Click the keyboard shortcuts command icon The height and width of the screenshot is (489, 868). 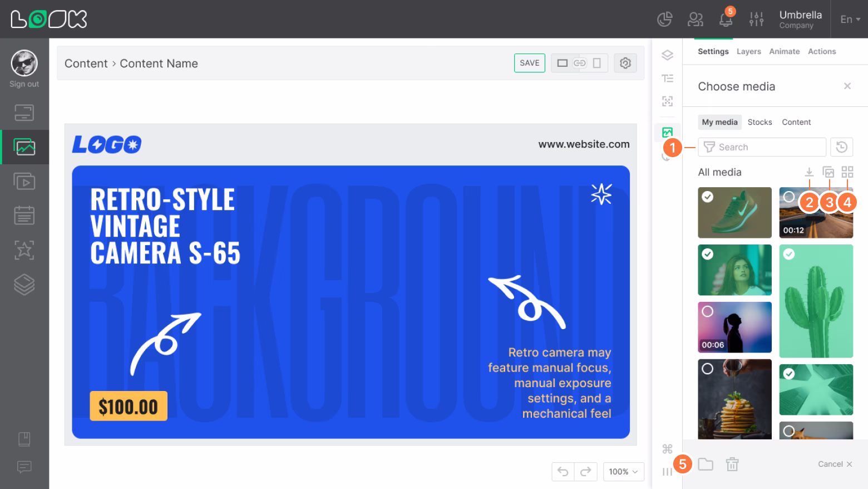tap(667, 449)
